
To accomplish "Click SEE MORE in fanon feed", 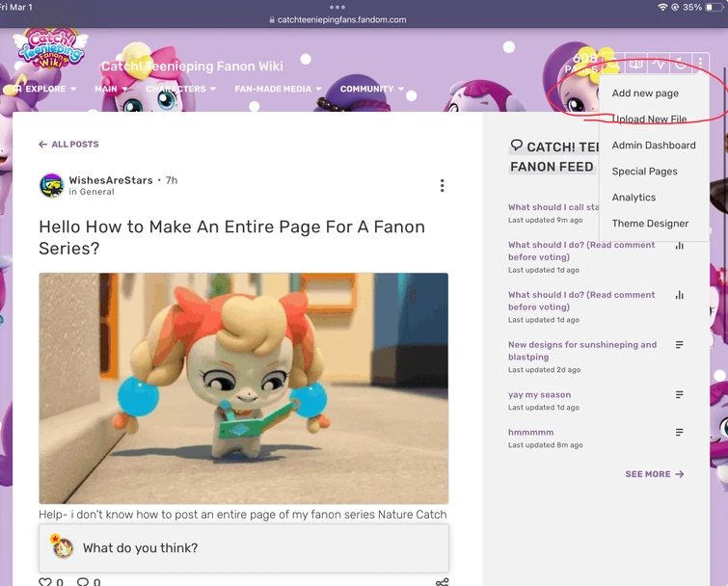I will tap(648, 474).
